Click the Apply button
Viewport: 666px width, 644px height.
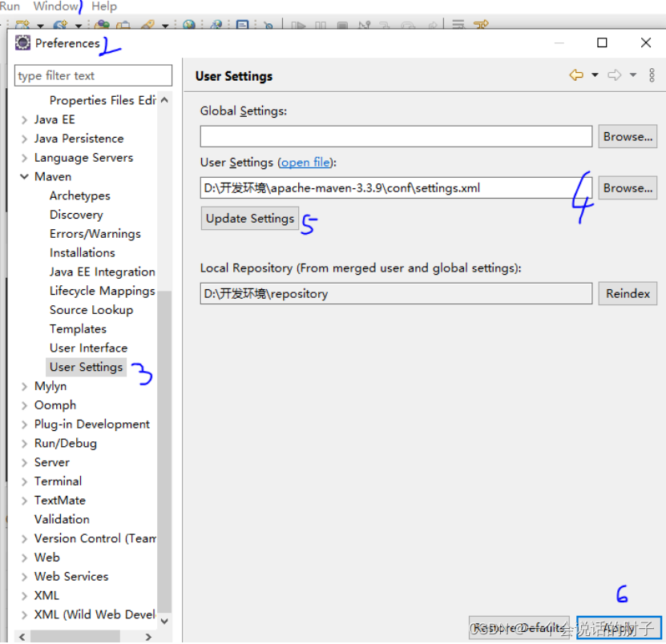point(619,627)
